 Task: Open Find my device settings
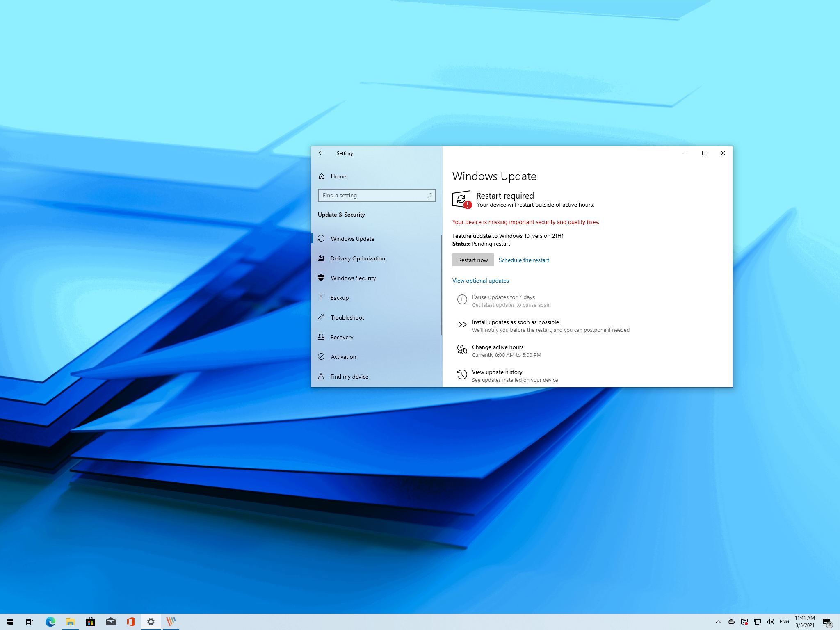pos(349,376)
